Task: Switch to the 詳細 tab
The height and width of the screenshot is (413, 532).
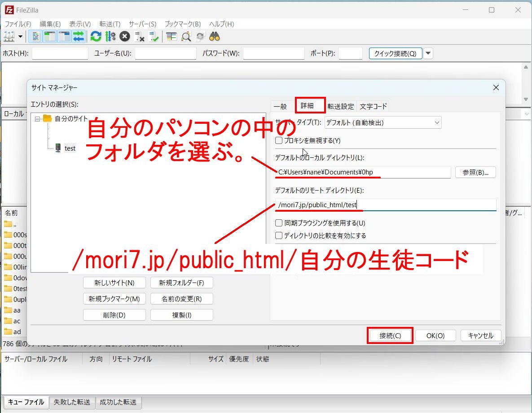Action: (308, 106)
